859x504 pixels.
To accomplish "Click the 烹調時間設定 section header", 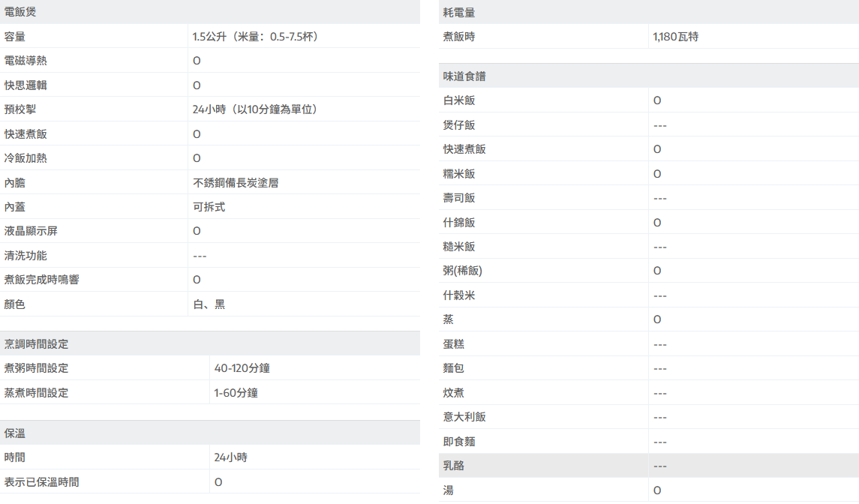I will click(x=36, y=343).
